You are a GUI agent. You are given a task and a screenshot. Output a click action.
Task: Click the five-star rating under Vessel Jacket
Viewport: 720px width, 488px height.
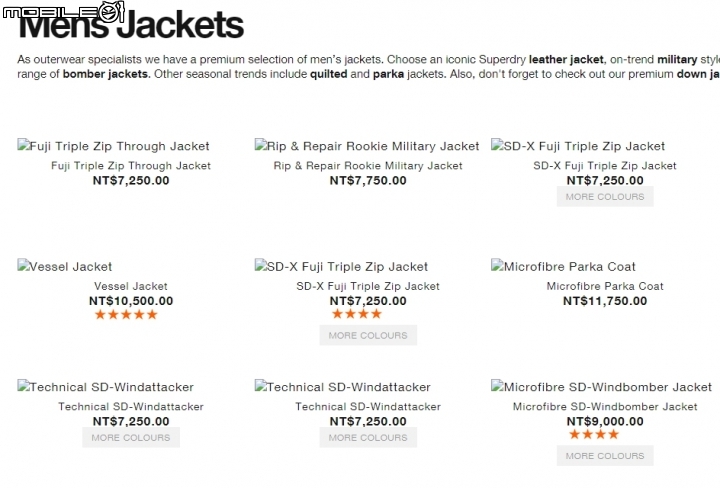[x=126, y=315]
